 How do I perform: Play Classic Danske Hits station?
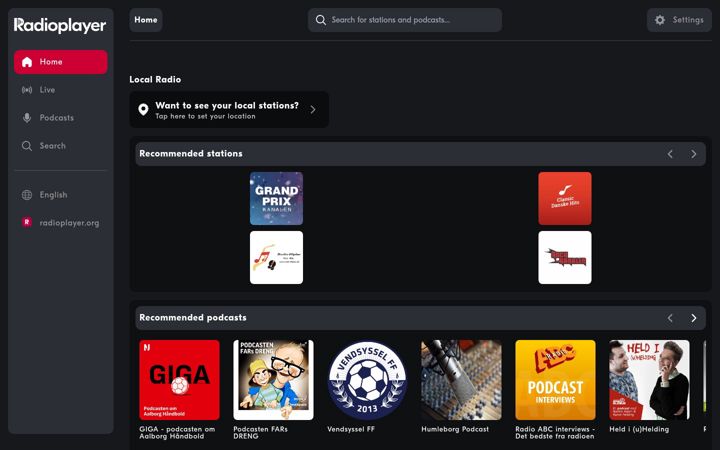[565, 198]
